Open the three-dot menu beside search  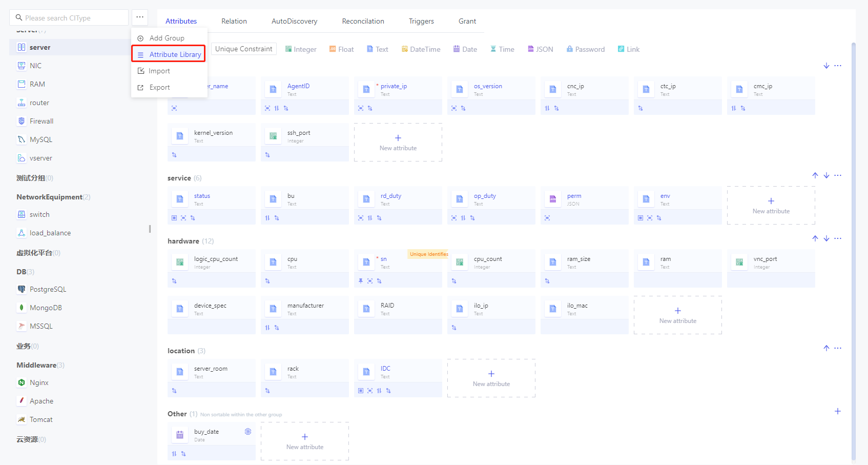(140, 17)
